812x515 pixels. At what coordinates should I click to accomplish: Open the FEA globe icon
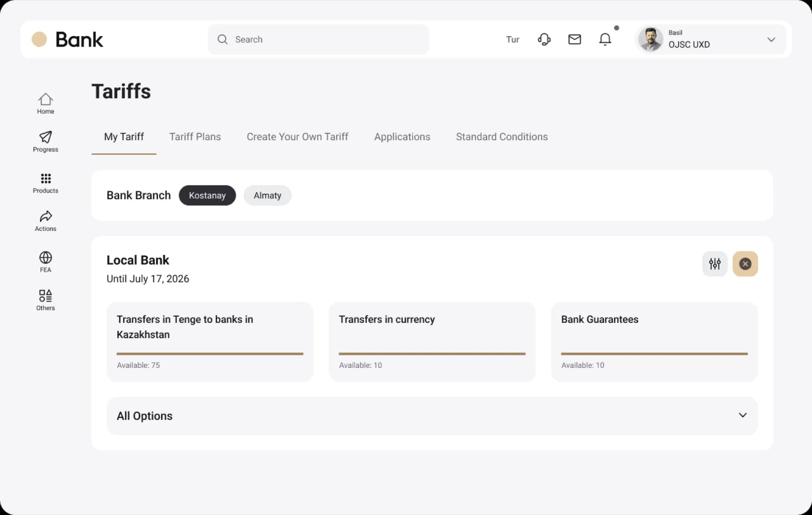click(45, 257)
